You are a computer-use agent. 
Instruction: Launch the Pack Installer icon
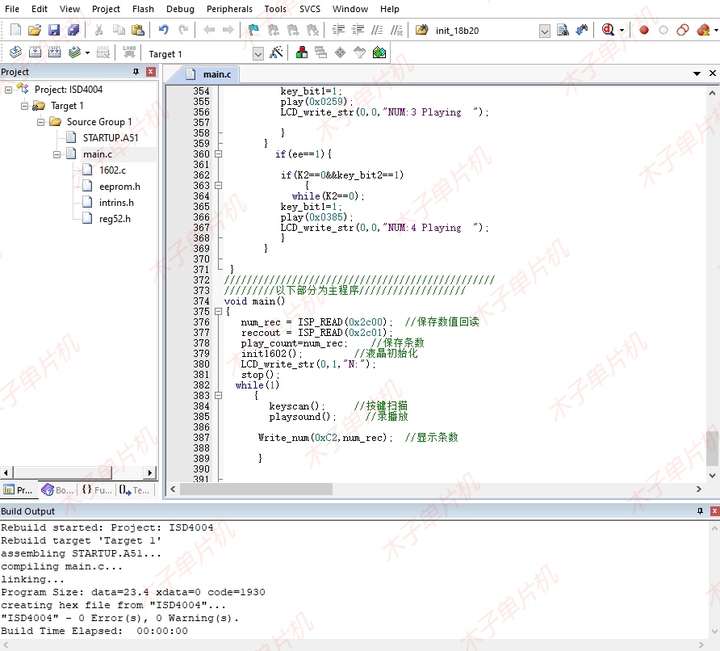coord(379,53)
